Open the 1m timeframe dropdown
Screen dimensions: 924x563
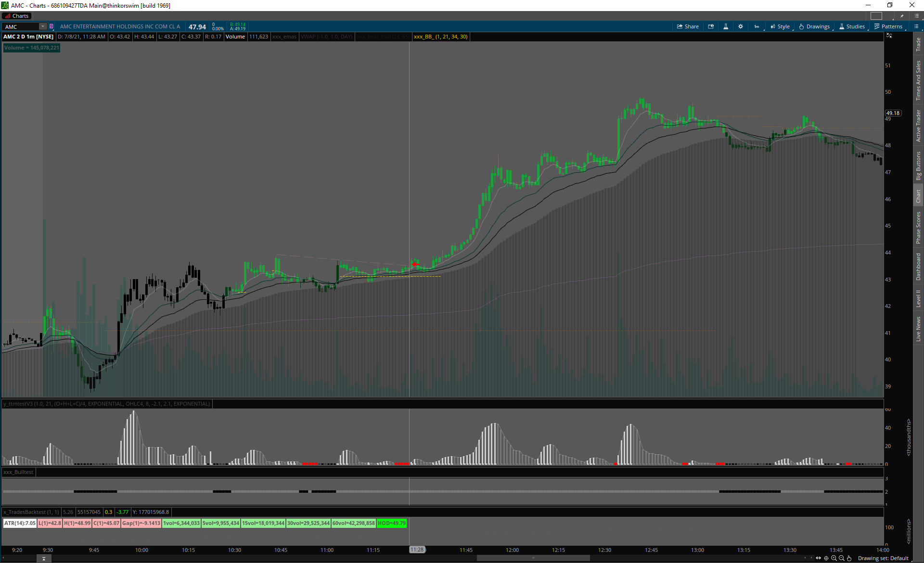tap(757, 26)
